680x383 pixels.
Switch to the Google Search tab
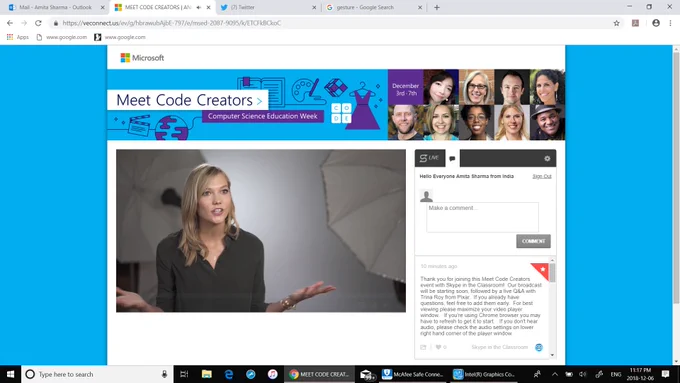tap(374, 7)
